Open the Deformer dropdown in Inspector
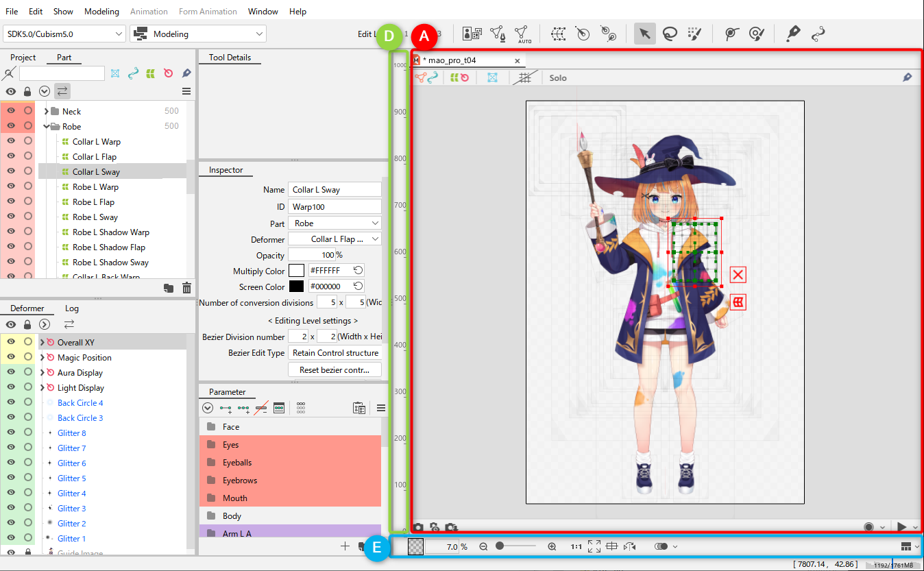This screenshot has width=924, height=571. pos(335,239)
